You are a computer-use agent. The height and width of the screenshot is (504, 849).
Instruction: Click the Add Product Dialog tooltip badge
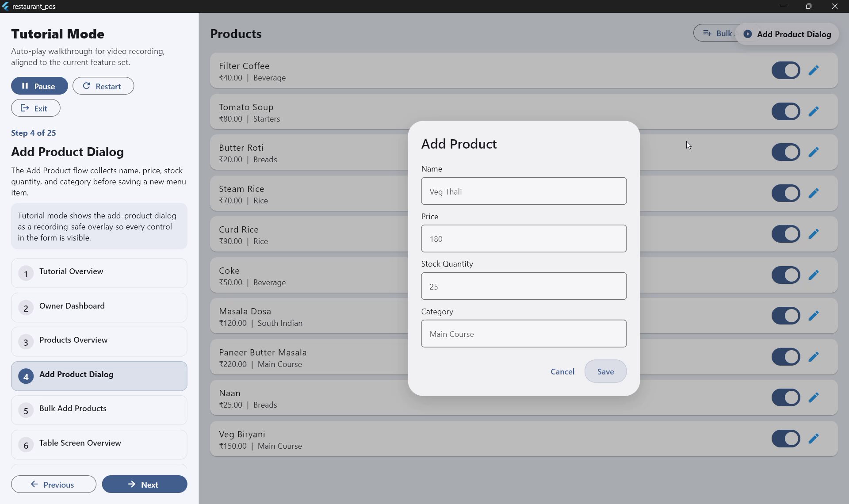click(787, 34)
